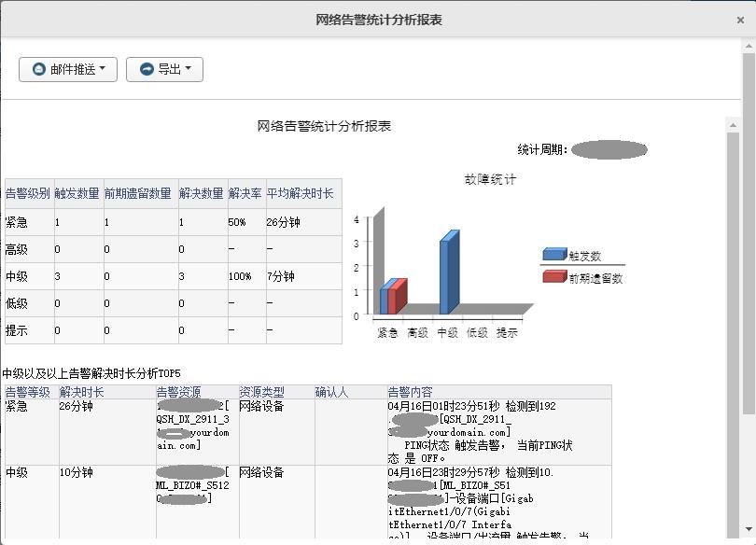
Task: Open the 邮件推送 dropdown menu
Action: coord(66,69)
